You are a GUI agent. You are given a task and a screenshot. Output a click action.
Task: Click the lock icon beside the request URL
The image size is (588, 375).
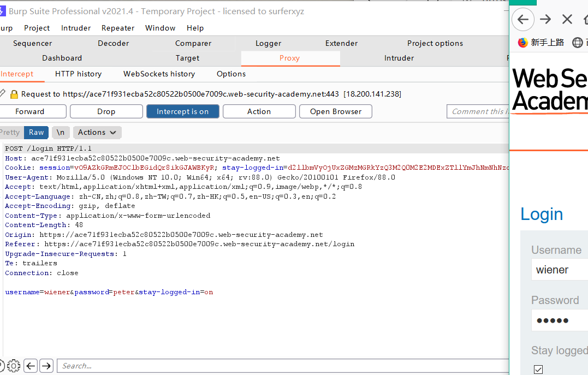click(x=14, y=94)
